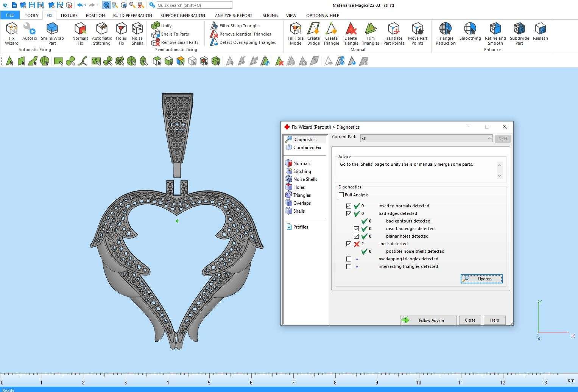The height and width of the screenshot is (392, 578).
Task: Expand the Current Part dropdown
Action: point(489,139)
